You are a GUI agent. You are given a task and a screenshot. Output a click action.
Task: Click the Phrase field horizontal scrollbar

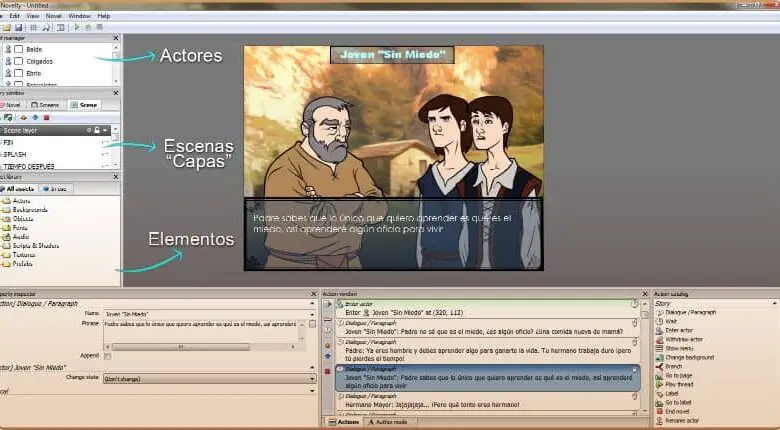click(181, 347)
